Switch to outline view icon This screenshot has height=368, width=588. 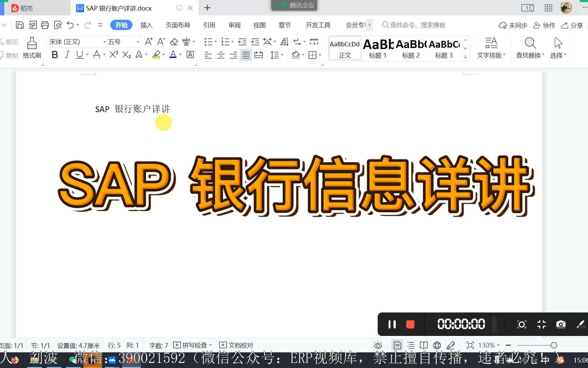411,345
